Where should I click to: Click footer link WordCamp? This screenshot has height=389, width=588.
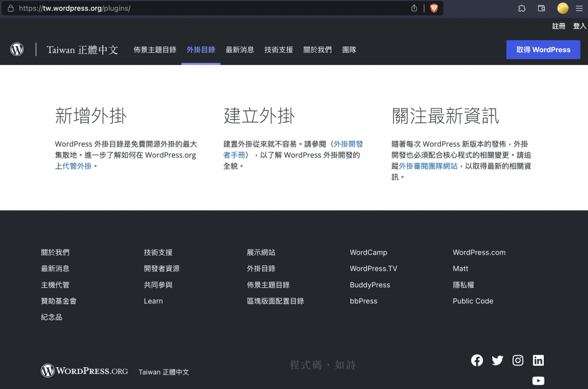click(x=368, y=252)
